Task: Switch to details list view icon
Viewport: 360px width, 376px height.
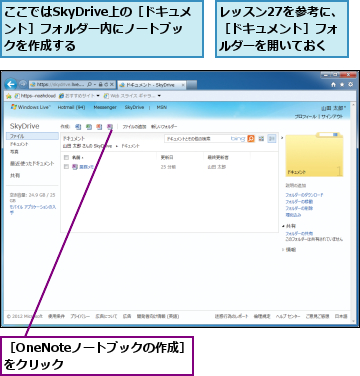Action: pos(272,139)
